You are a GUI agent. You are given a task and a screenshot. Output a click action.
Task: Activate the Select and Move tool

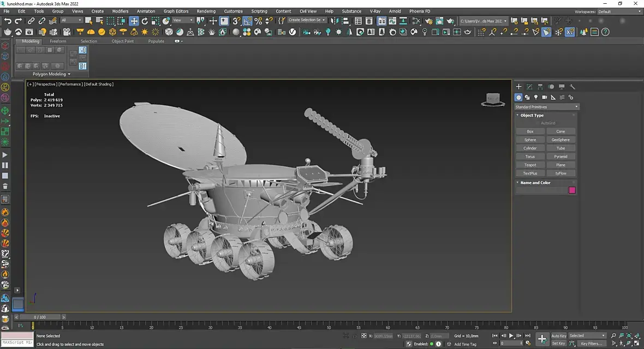[x=134, y=21]
